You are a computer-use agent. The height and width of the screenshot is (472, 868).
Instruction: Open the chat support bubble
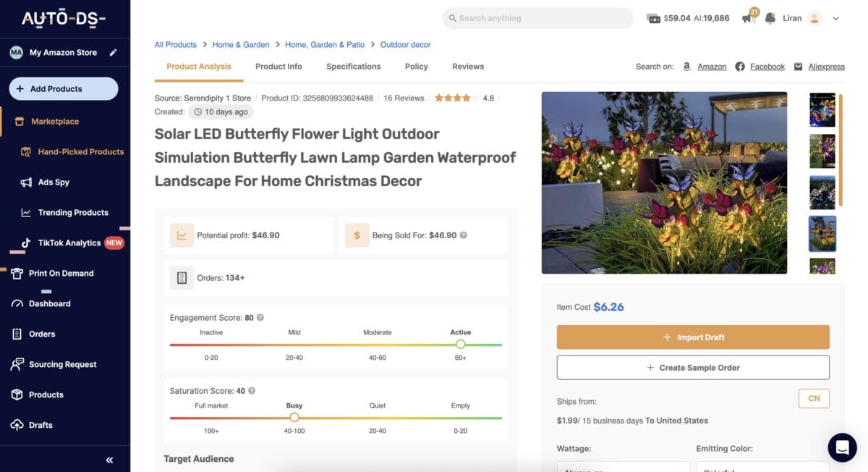click(x=842, y=447)
